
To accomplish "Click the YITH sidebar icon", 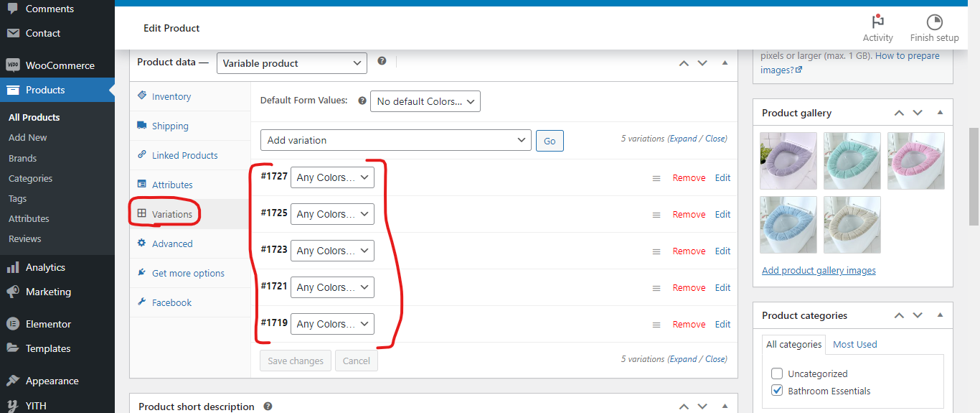I will click(13, 405).
